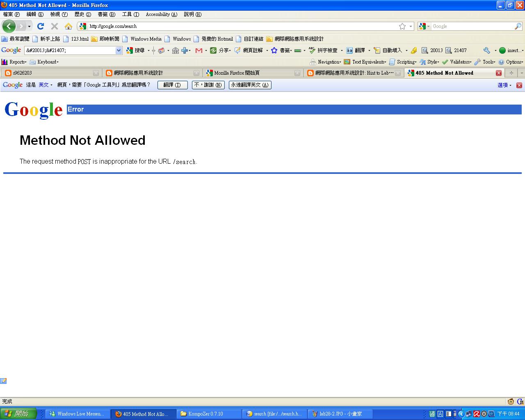Open Gmail icon in Google Toolbar
The height and width of the screenshot is (420, 525).
point(199,50)
